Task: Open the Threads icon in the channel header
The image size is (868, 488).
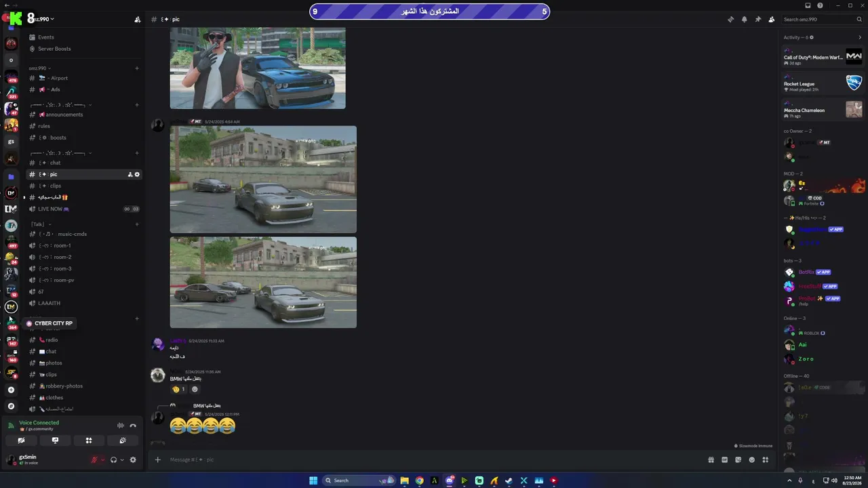Action: pos(730,19)
